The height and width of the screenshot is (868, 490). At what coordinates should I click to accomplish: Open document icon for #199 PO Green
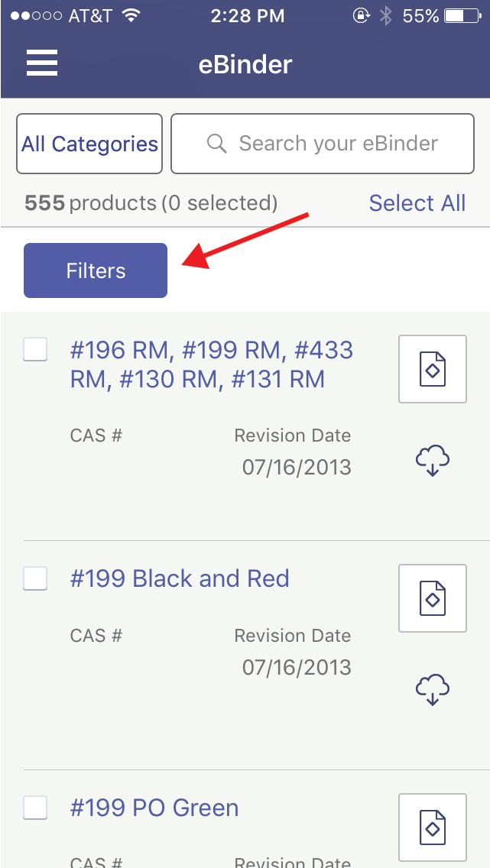tap(432, 828)
